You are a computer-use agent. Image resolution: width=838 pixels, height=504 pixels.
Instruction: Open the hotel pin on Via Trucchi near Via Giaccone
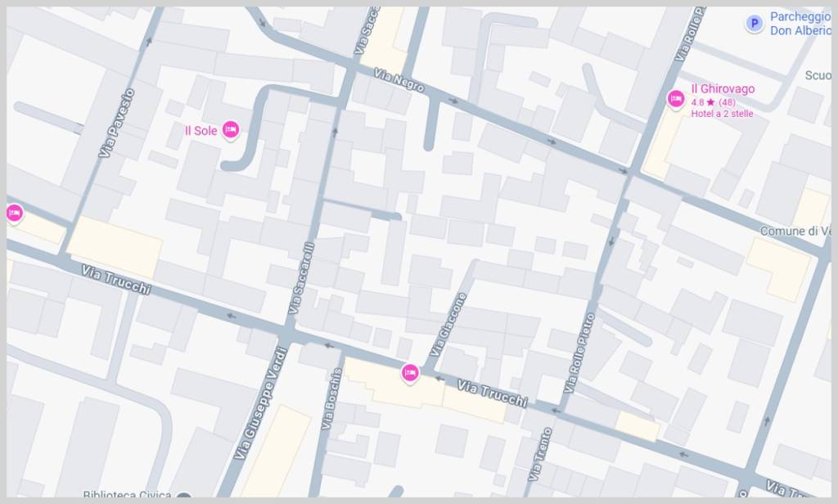(410, 372)
